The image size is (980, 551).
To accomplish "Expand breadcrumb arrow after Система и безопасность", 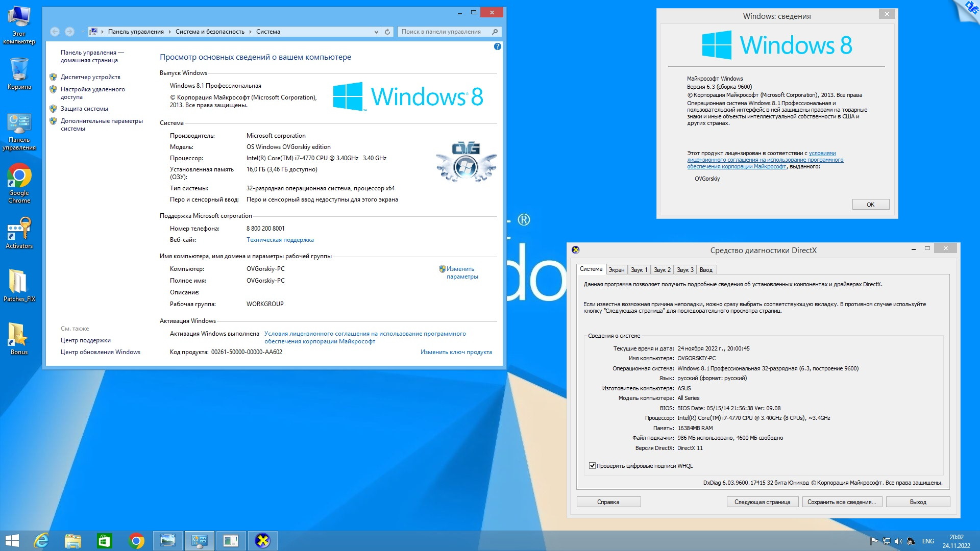I will 251,32.
